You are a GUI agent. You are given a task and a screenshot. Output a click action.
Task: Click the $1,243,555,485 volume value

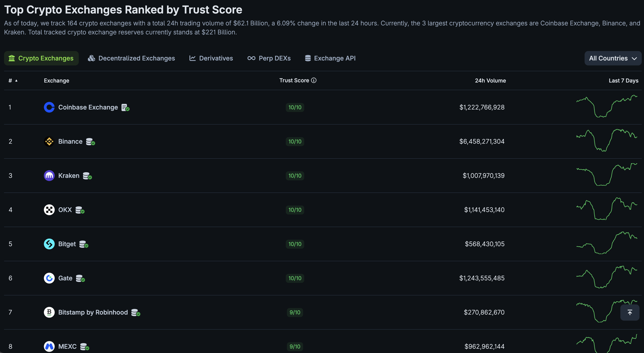click(482, 278)
